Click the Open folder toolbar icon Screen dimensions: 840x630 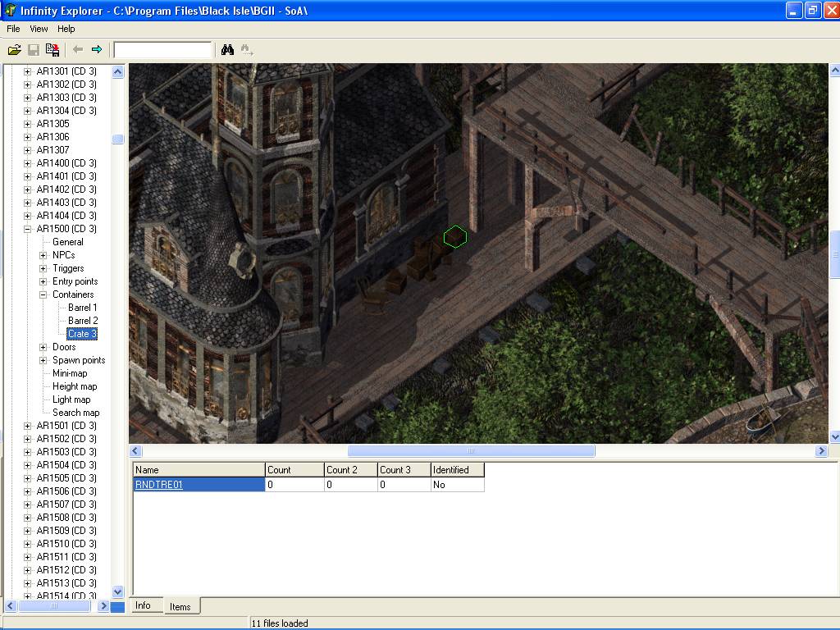click(x=15, y=50)
